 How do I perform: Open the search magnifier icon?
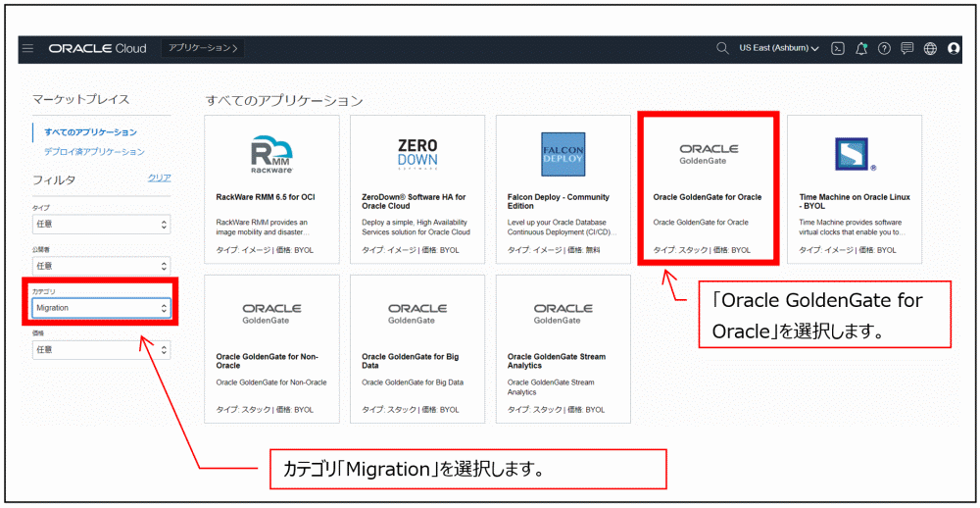tap(722, 48)
